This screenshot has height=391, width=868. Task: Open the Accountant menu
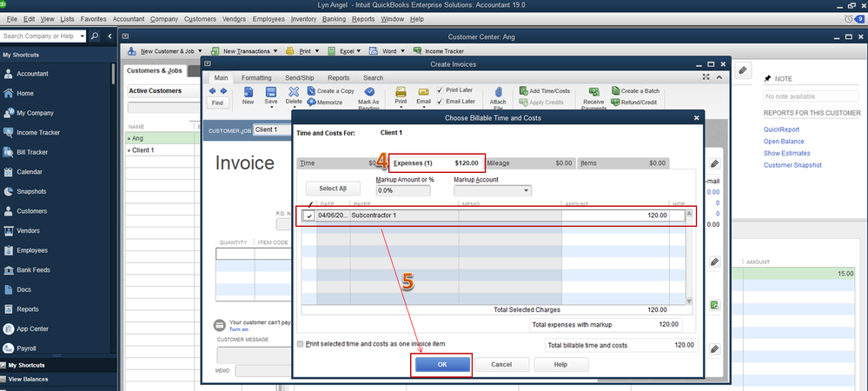coord(129,19)
